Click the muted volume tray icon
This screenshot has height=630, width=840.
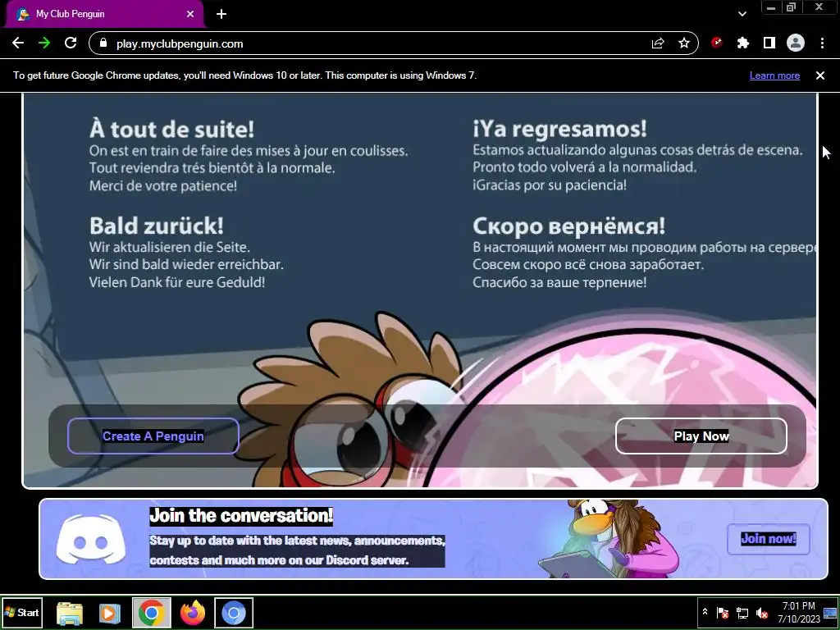(x=762, y=612)
